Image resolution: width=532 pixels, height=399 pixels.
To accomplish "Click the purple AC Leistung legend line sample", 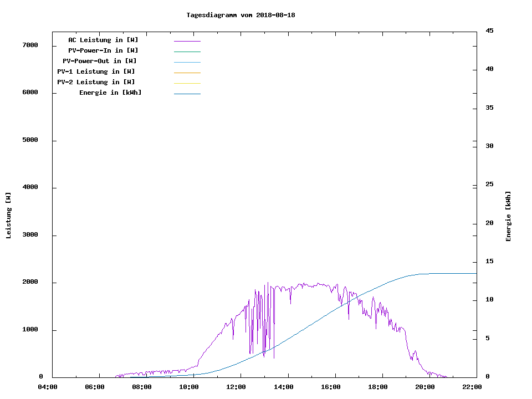I will pos(187,41).
